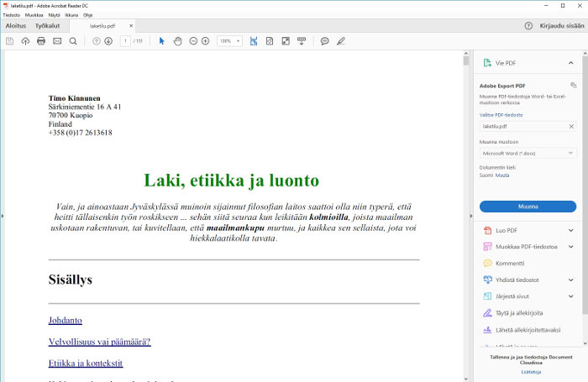The image size is (588, 382).
Task: Open the Näytä menu
Action: coord(55,15)
